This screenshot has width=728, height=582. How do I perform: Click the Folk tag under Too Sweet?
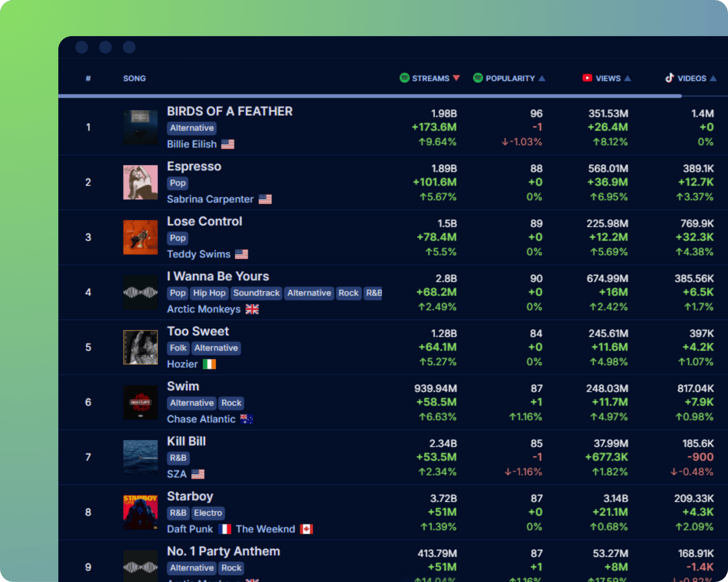pyautogui.click(x=177, y=348)
